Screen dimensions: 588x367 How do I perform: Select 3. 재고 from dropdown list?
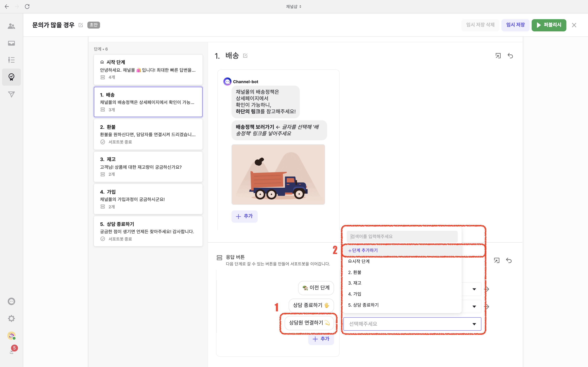[355, 283]
